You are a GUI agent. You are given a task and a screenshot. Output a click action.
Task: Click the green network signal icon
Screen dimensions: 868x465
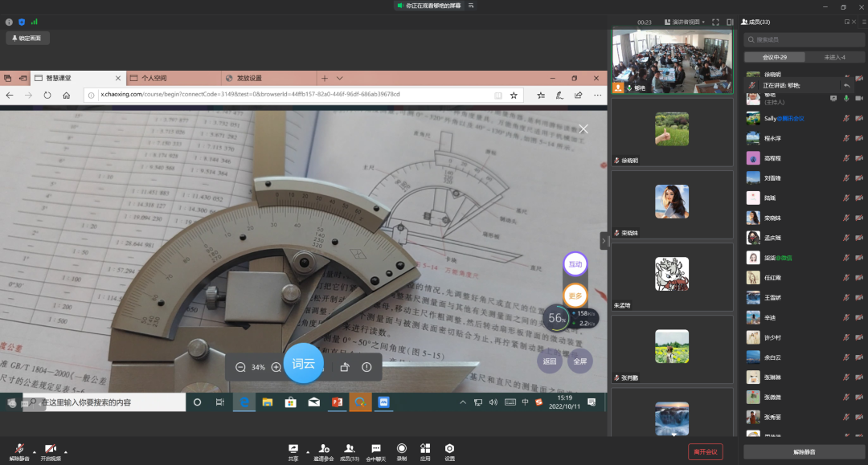pos(35,22)
